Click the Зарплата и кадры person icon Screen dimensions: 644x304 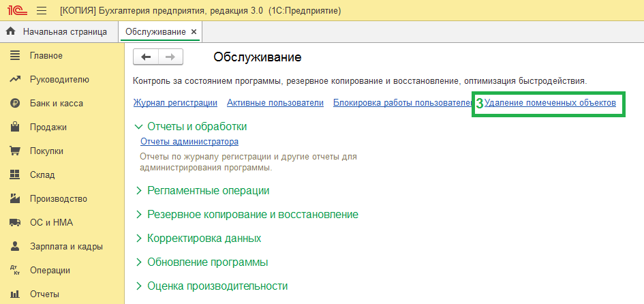15,247
